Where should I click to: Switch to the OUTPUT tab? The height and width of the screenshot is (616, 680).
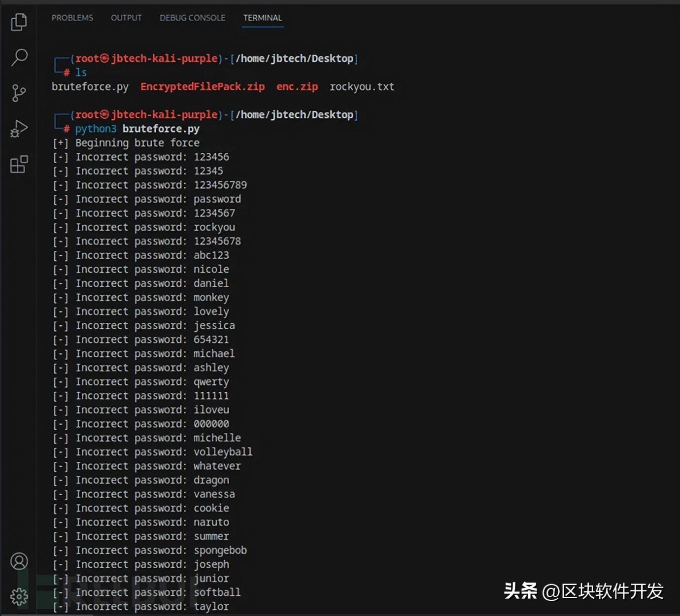click(126, 18)
